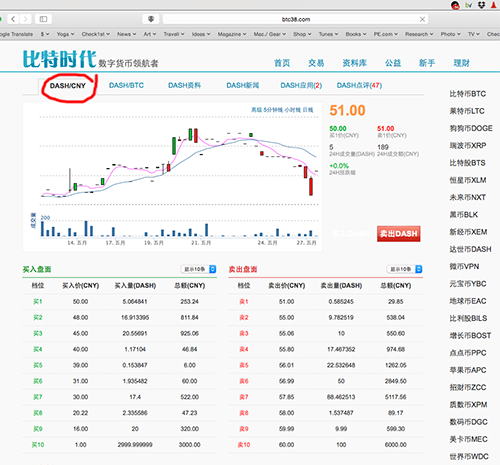Open 比特币BTC in the coin list

pos(467,94)
